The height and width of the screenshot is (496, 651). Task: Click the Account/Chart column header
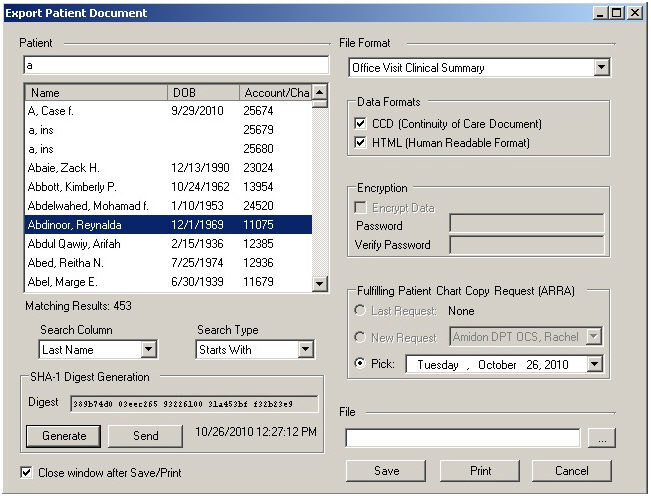click(x=276, y=93)
